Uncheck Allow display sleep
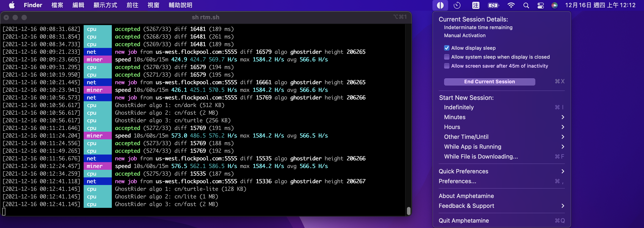The image size is (644, 228). point(447,48)
